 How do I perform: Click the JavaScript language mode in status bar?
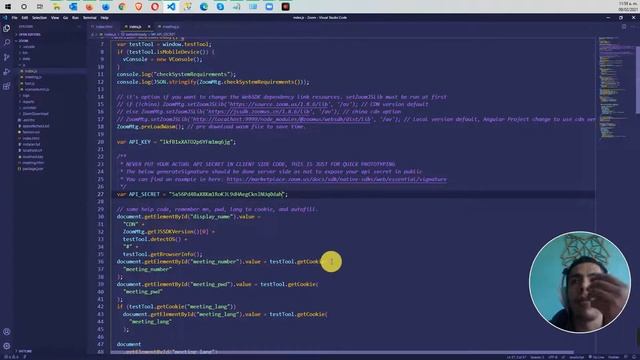pyautogui.click(x=576, y=357)
